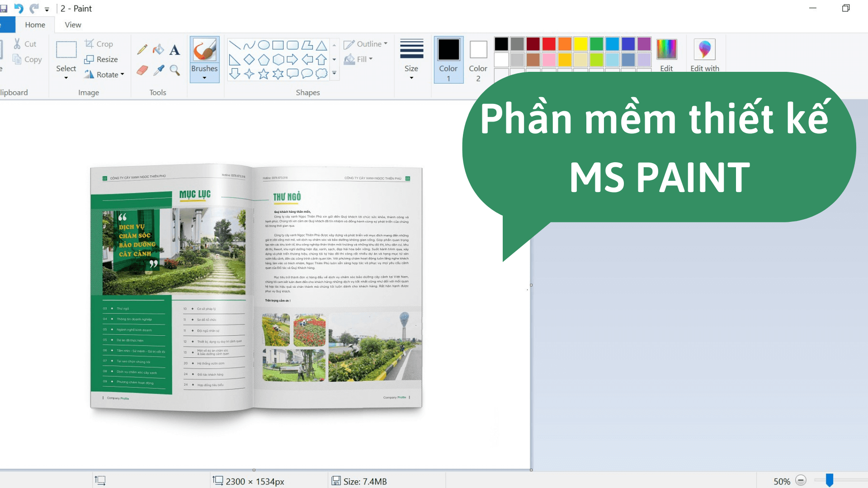The image size is (868, 488).
Task: Choose the Right triangle shape
Action: [235, 60]
